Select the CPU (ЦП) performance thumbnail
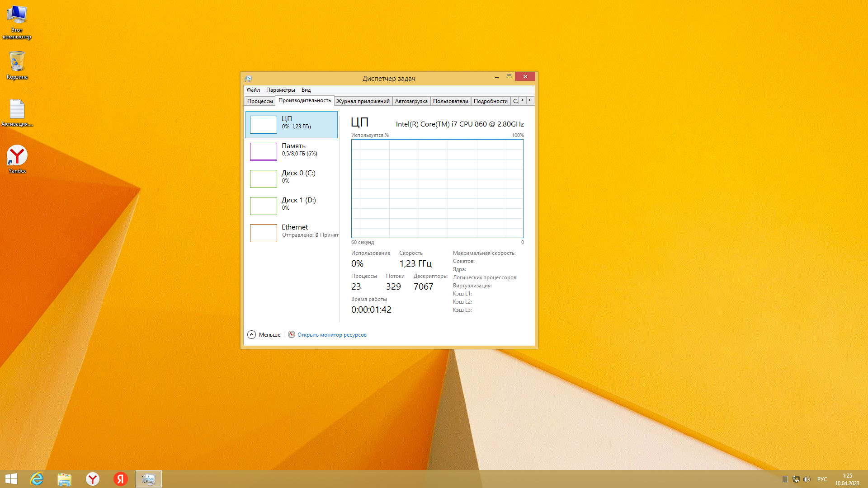868x488 pixels. [x=291, y=124]
